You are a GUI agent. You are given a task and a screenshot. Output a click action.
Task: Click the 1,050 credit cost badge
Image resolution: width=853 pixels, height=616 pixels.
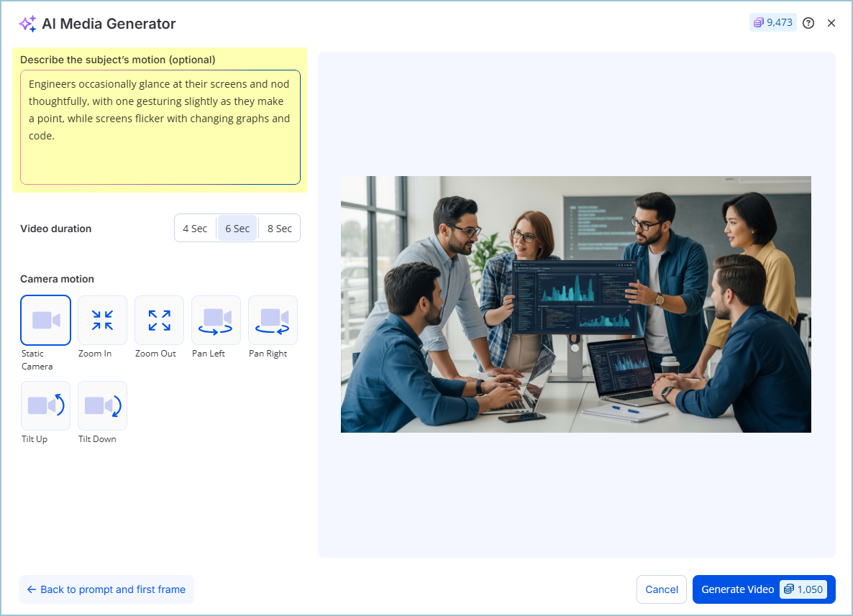(803, 589)
